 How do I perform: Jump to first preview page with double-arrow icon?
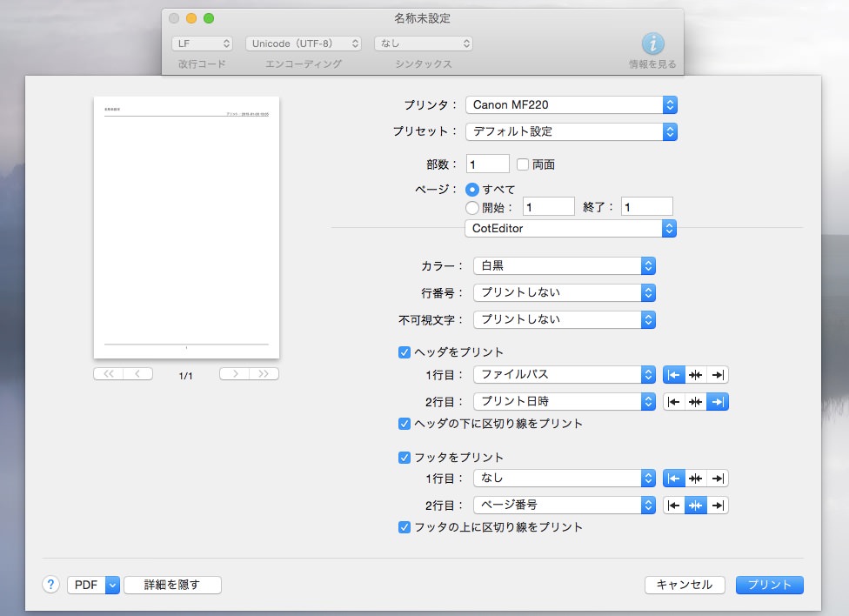point(106,373)
